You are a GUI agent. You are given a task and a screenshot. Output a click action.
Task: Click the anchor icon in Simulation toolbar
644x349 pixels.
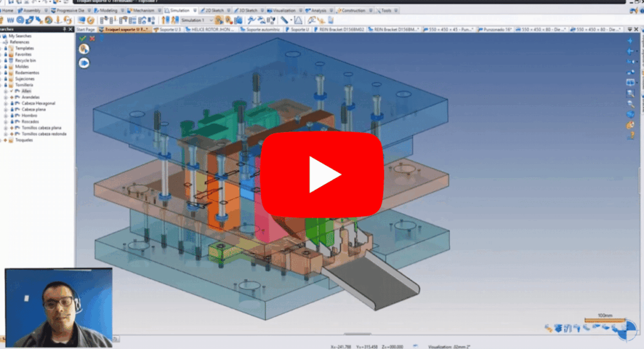(58, 20)
